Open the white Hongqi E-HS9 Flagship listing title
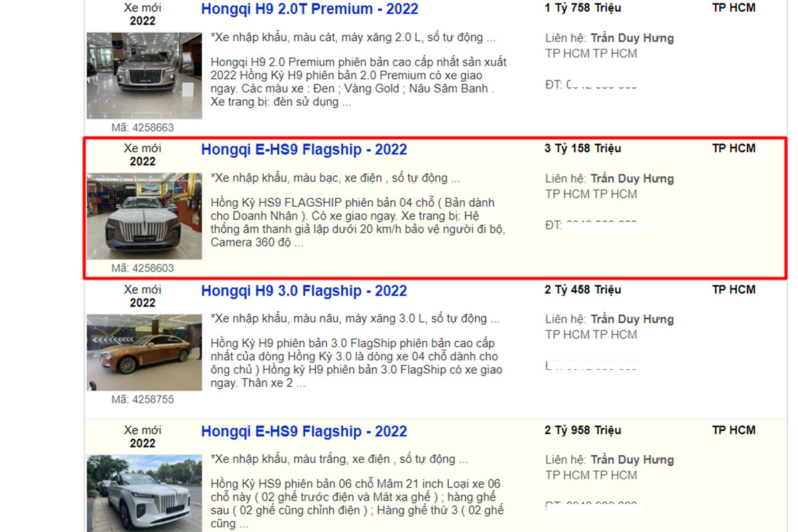Screen dimensions: 798x532 click(x=304, y=432)
